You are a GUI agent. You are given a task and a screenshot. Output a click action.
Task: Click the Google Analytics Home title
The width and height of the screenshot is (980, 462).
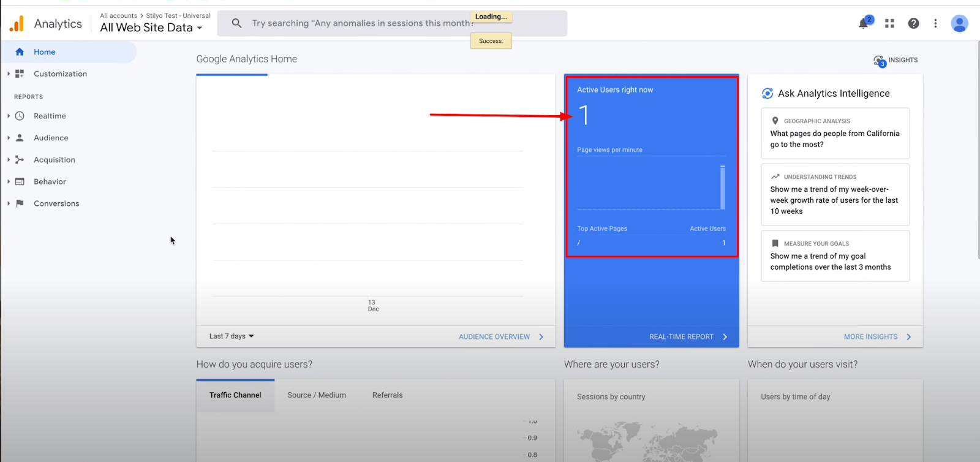(x=246, y=59)
